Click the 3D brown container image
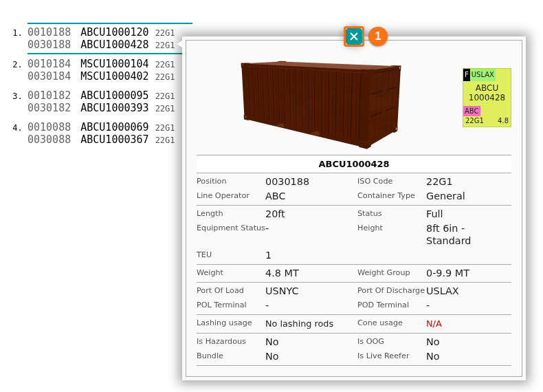The image size is (543, 392). (321, 105)
